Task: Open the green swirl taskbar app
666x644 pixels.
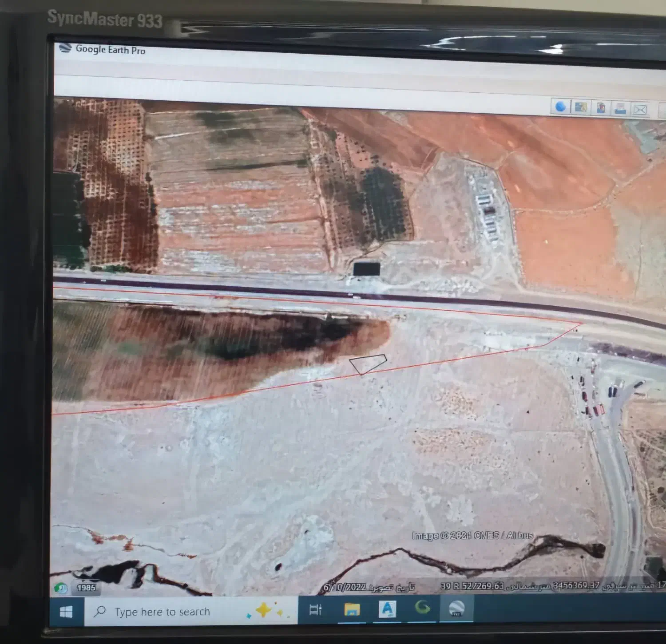Action: tap(422, 608)
